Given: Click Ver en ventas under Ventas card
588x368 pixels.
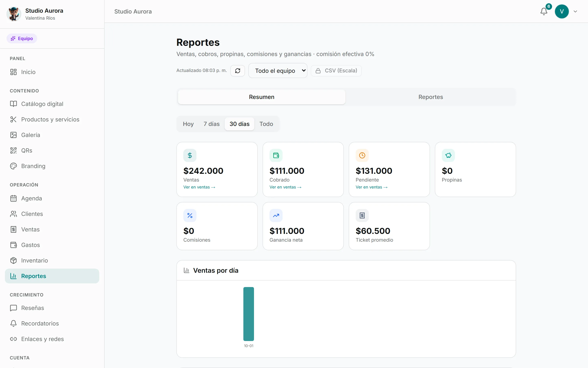Looking at the screenshot, I should (x=199, y=187).
